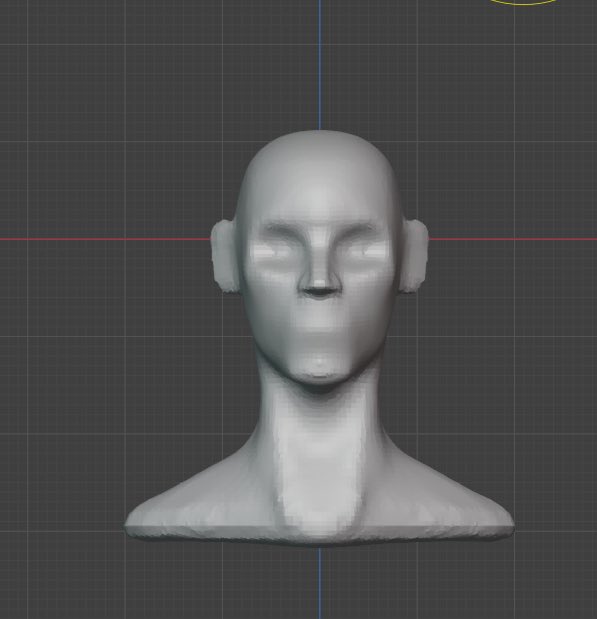The image size is (597, 619).
Task: Select the left ear of the head model
Action: [224, 256]
